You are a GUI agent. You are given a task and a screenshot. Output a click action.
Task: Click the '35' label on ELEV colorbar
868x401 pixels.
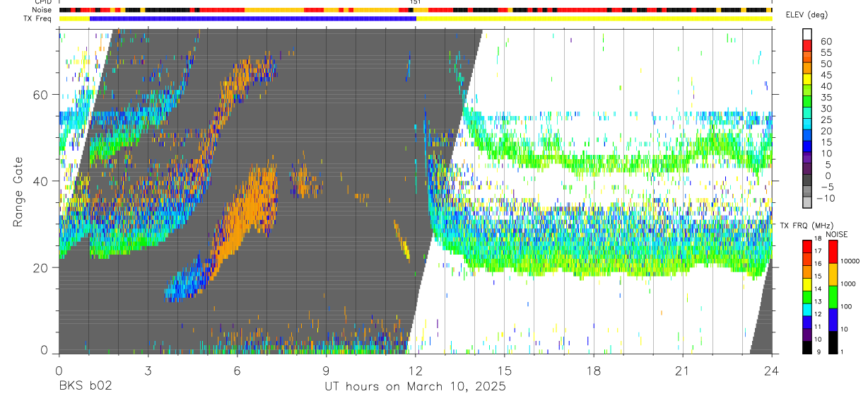coord(826,98)
